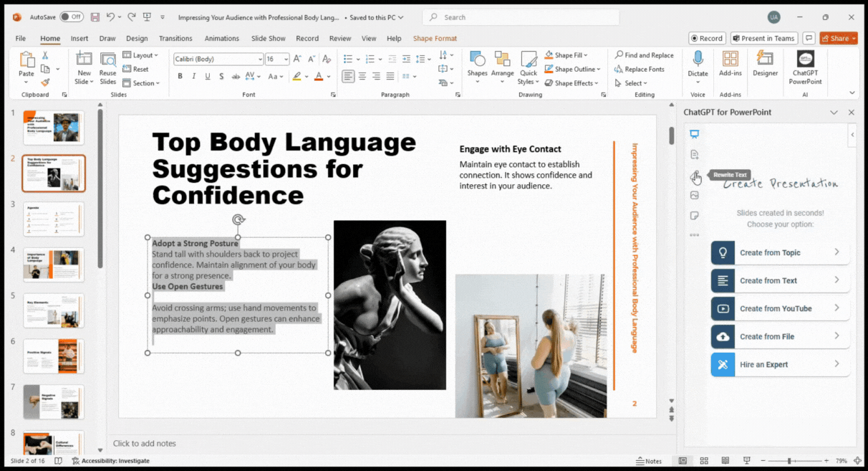Click the image icon in ChatGPT sidebar
The height and width of the screenshot is (471, 868).
694,195
